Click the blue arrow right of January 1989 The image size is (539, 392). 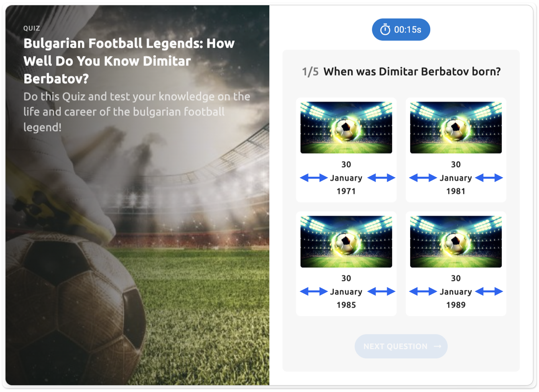tap(489, 292)
